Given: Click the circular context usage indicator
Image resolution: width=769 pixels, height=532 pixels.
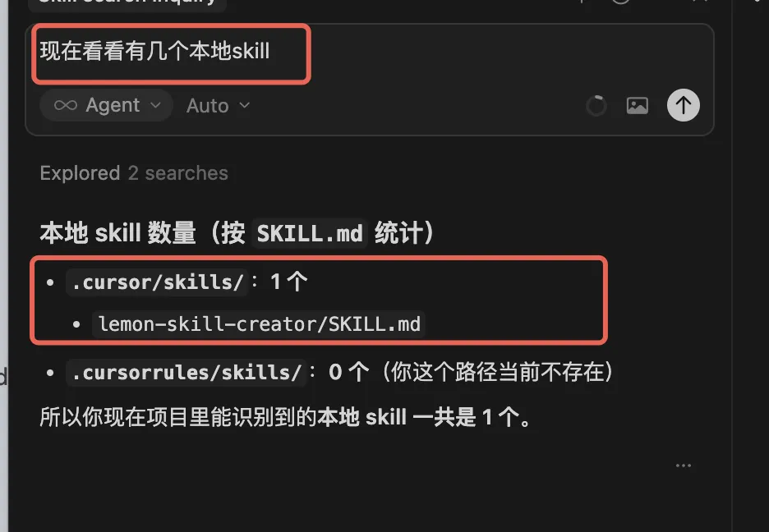Looking at the screenshot, I should click(596, 106).
